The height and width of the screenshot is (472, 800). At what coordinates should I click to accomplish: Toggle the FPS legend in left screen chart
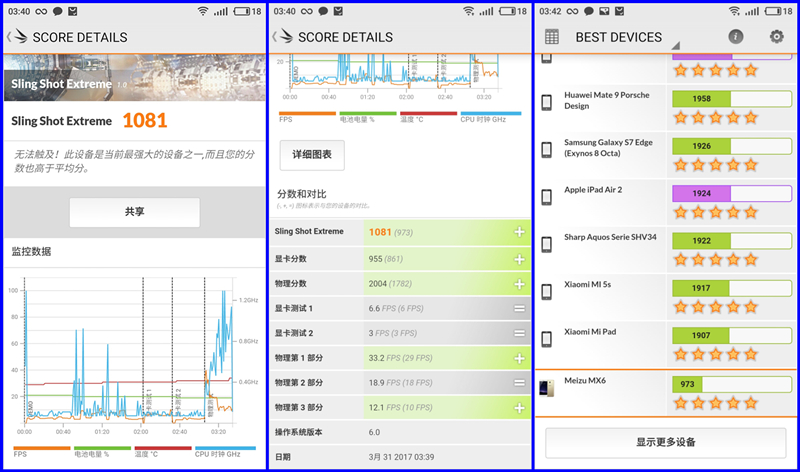[x=41, y=452]
